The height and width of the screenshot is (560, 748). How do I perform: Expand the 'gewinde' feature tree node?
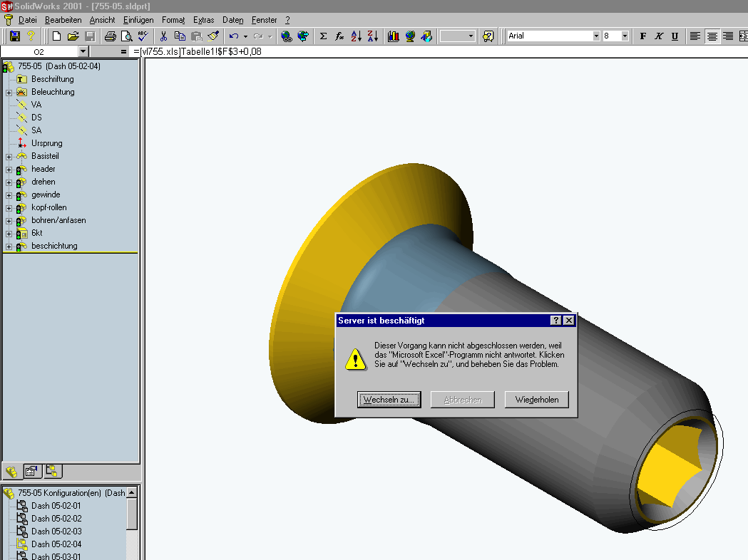click(x=9, y=195)
